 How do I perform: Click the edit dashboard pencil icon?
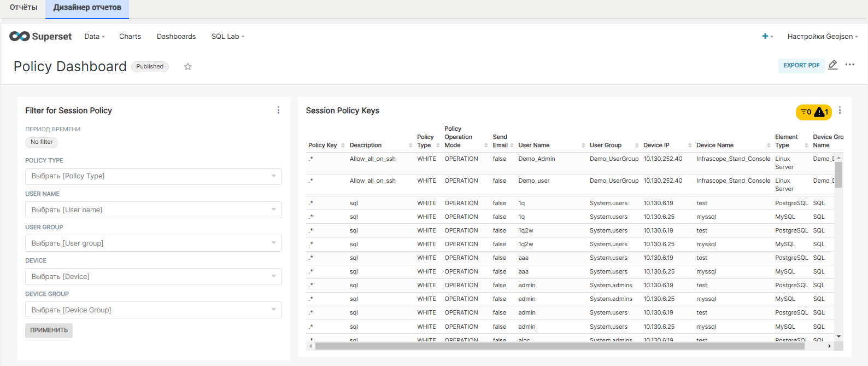coord(833,65)
